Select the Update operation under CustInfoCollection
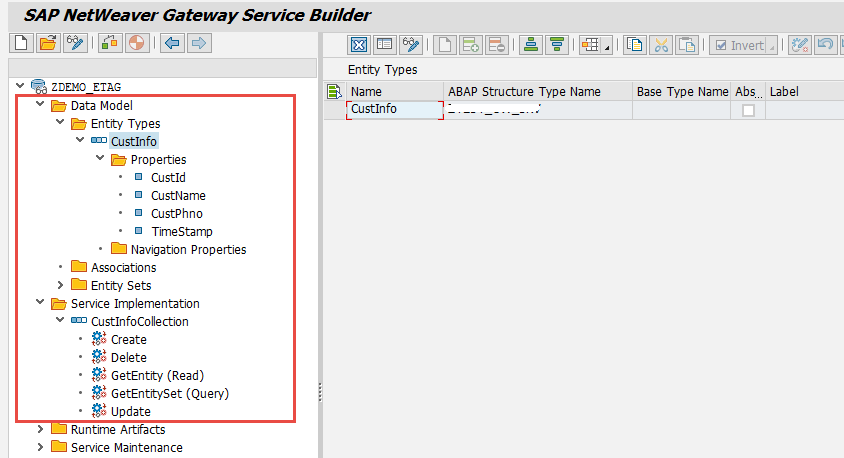 click(130, 412)
